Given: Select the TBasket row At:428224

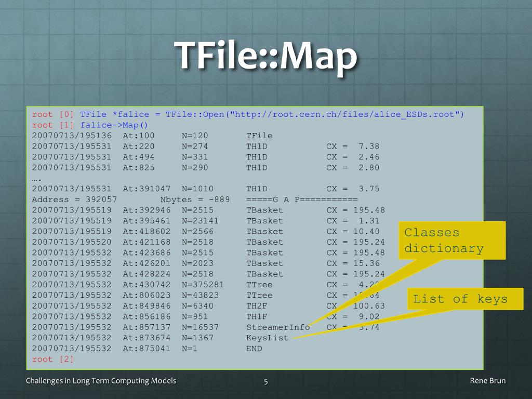Looking at the screenshot, I should pyautogui.click(x=208, y=274).
